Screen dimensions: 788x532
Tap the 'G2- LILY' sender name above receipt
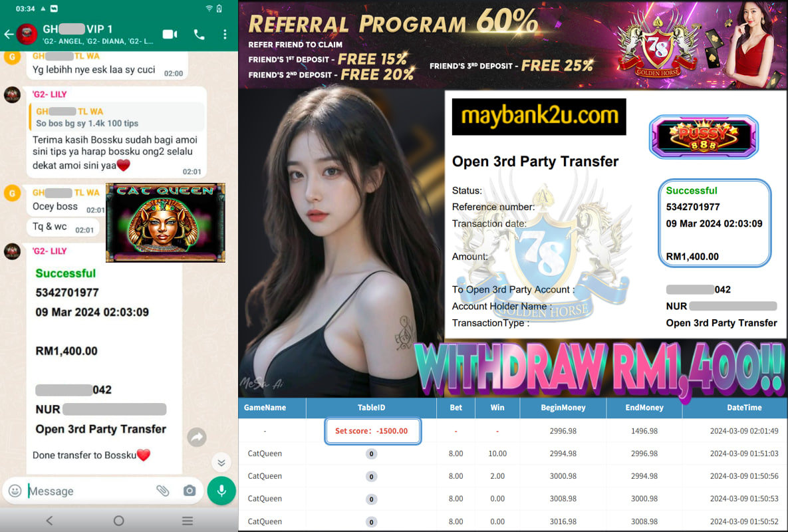click(49, 251)
